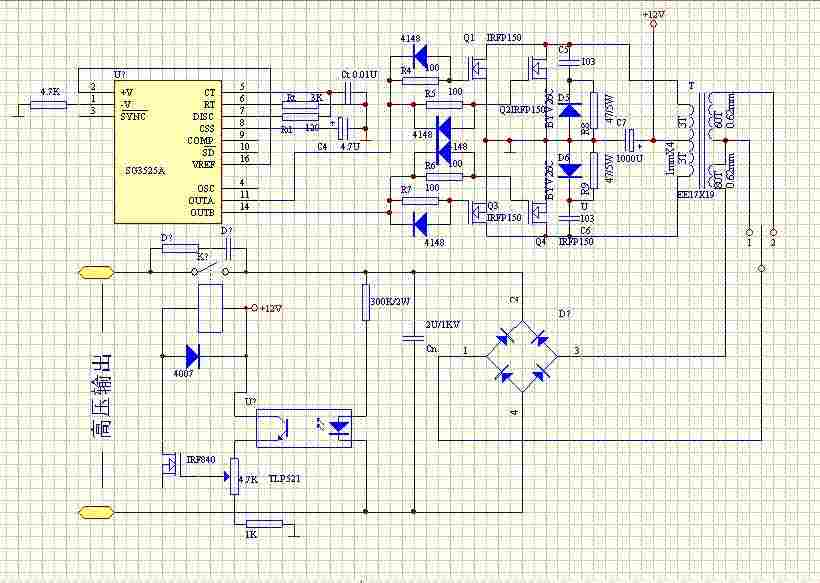Click the K? relay switch contact
The image size is (820, 583).
click(210, 270)
